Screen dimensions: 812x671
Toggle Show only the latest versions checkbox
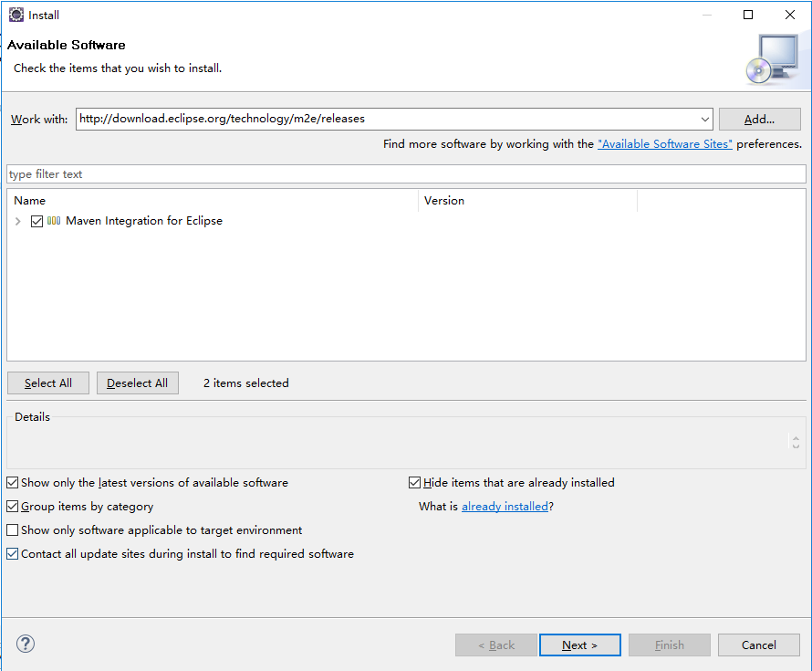[13, 483]
